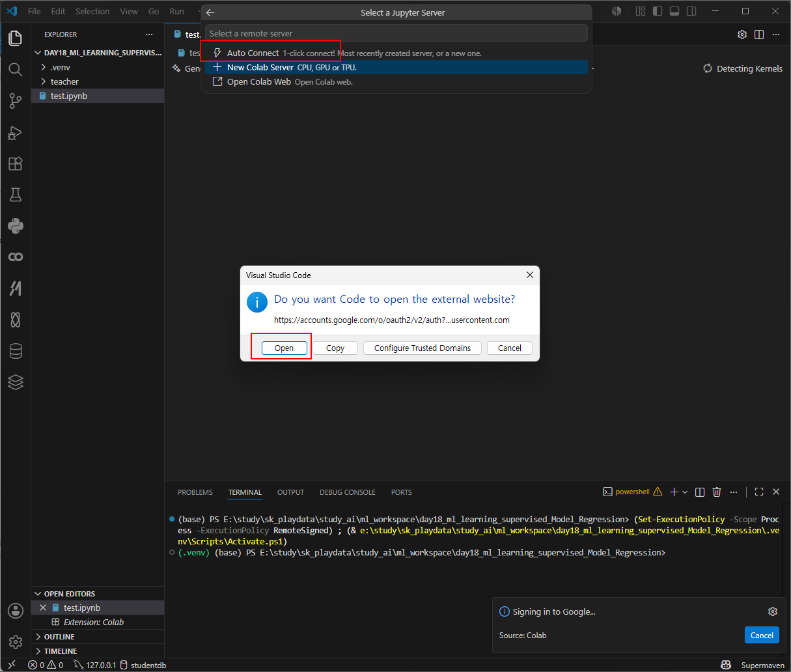The image size is (791, 672).
Task: Click Configure Trusted Domains button
Action: tap(423, 348)
